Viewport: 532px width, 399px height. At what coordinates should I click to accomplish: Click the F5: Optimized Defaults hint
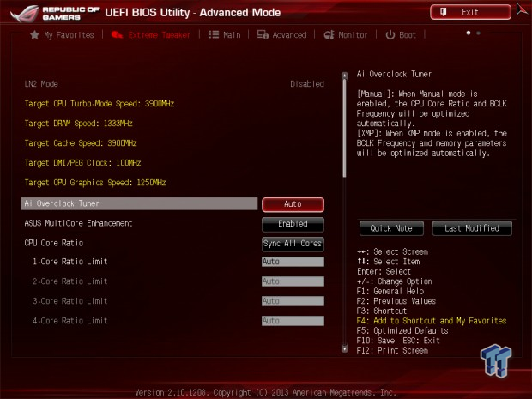click(402, 331)
